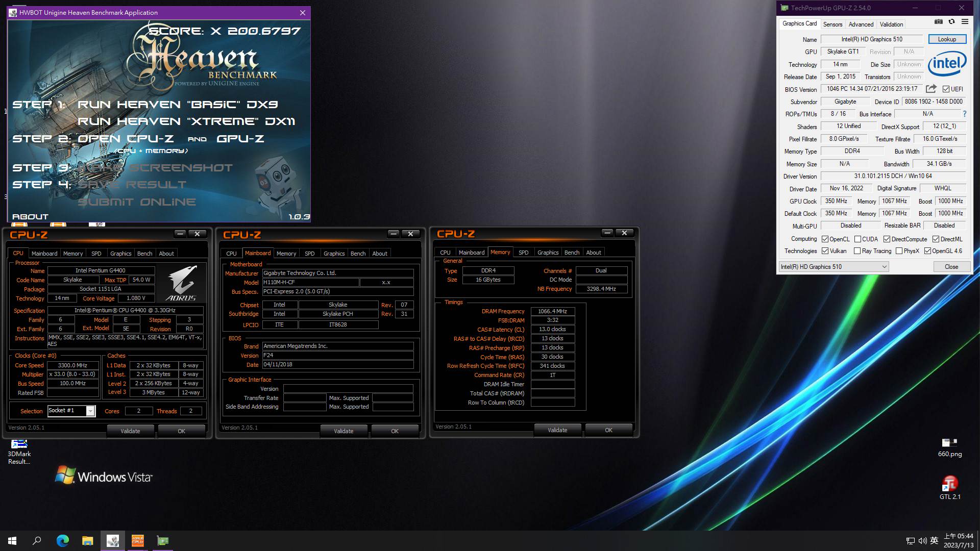Close the HWBOT Heaven Benchmark window
This screenshot has width=980, height=551.
(x=303, y=13)
